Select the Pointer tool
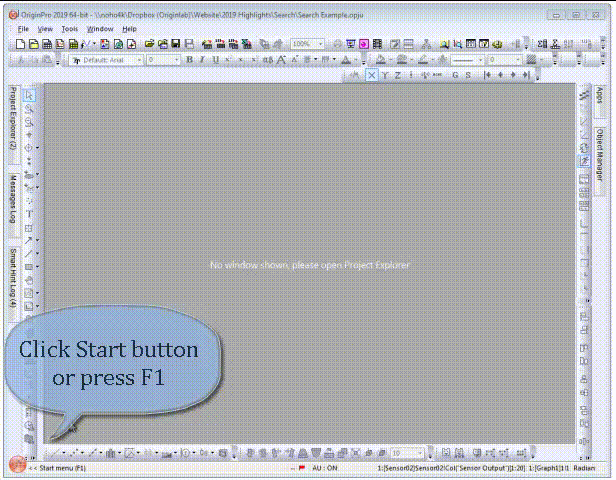The image size is (616, 480). [x=29, y=95]
